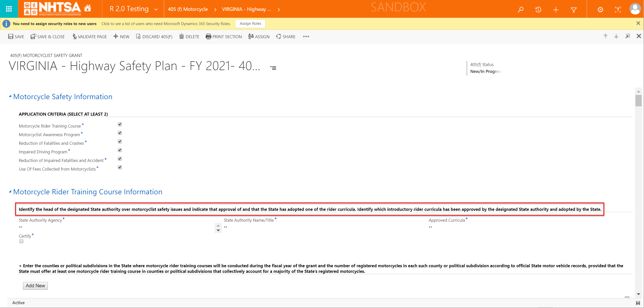Click the Add New button
Image resolution: width=644 pixels, height=308 pixels.
click(x=35, y=285)
